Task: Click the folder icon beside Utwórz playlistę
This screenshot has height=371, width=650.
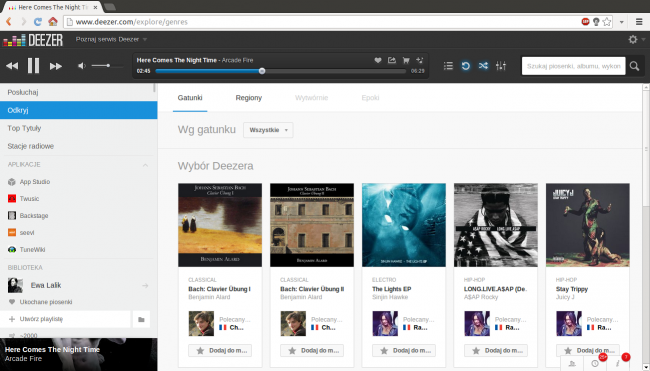Action: point(141,319)
